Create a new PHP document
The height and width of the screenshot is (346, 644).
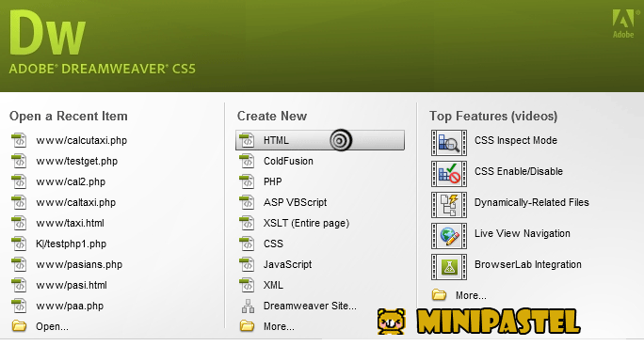(273, 181)
